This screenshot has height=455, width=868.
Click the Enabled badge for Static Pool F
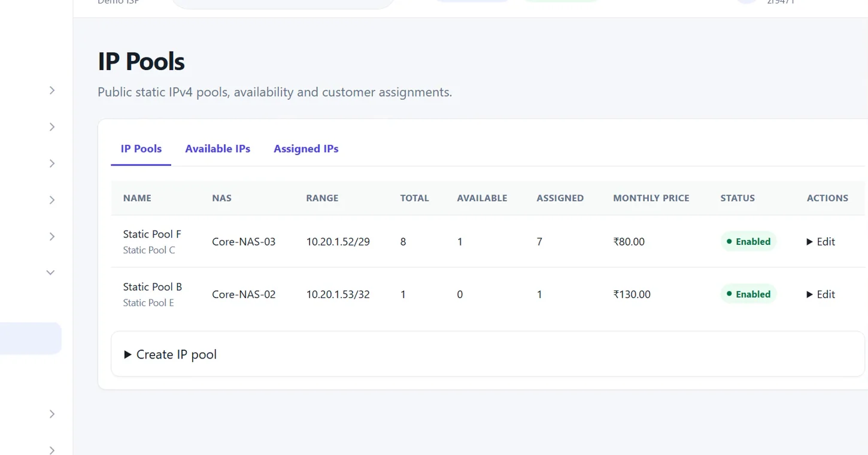[x=748, y=242]
